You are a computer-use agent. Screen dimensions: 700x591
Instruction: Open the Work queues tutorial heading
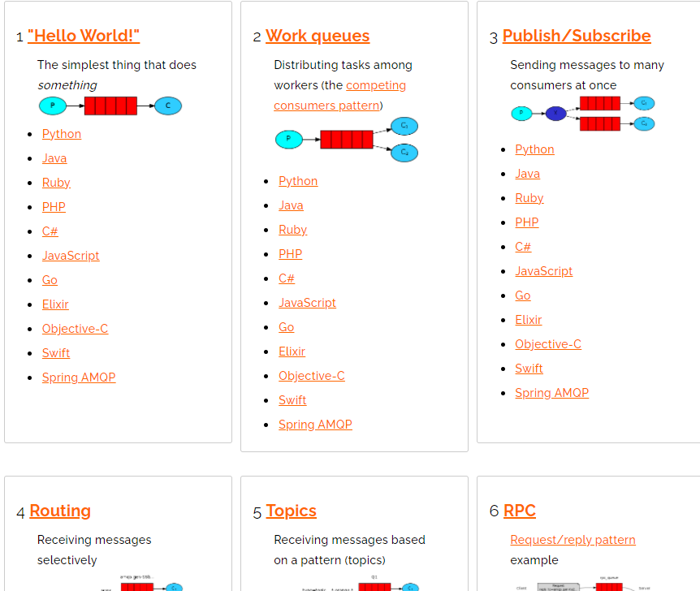tap(318, 36)
